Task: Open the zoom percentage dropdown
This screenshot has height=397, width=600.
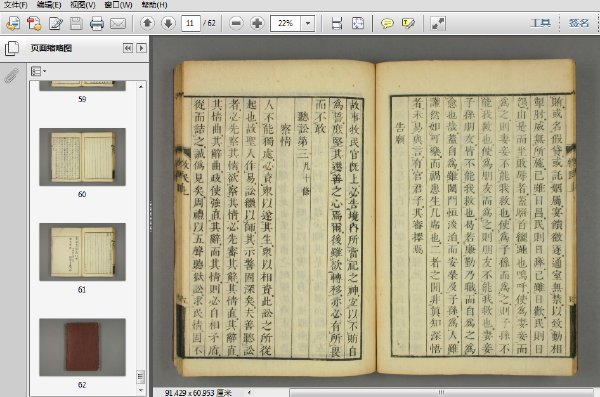Action: coord(308,23)
